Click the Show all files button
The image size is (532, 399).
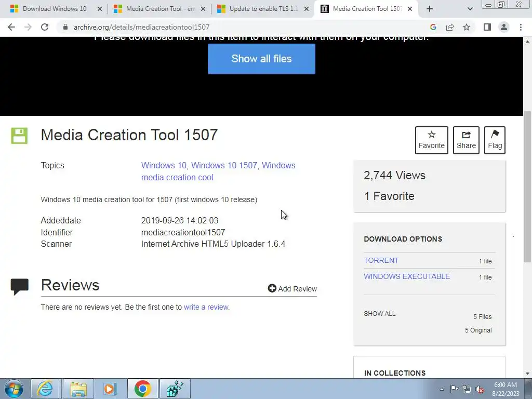[x=261, y=59]
